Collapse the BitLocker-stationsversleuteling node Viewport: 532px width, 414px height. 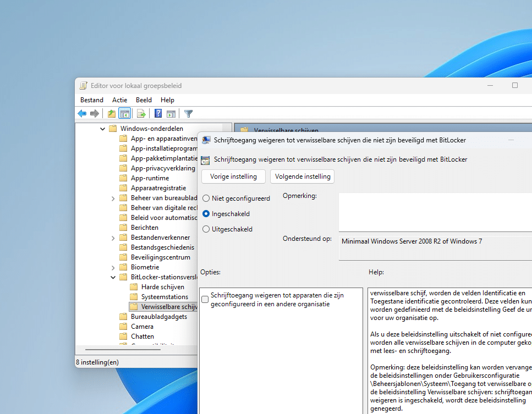pos(113,277)
